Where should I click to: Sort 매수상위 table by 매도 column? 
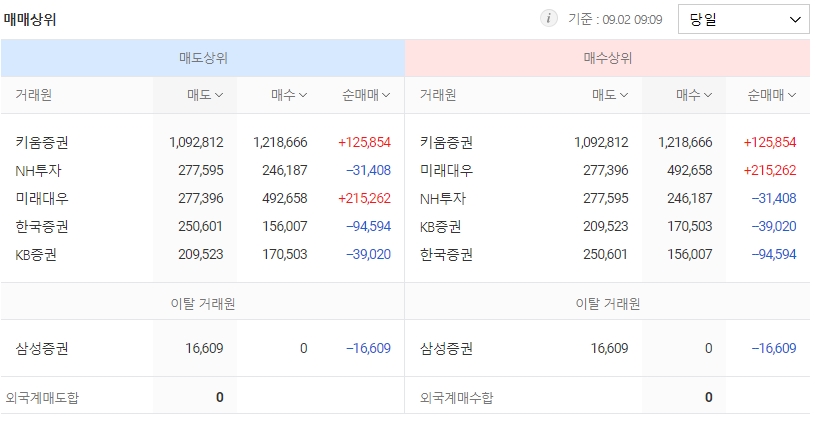pyautogui.click(x=610, y=95)
